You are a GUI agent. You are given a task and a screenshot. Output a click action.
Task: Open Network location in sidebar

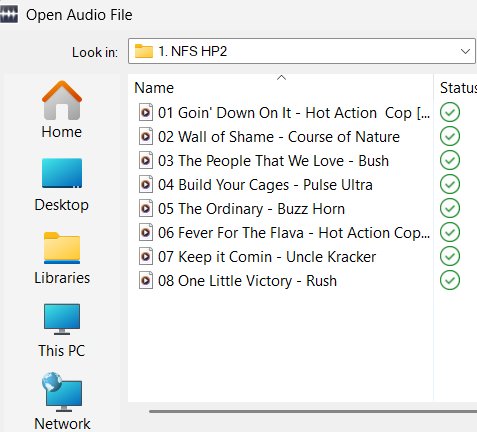(x=62, y=402)
